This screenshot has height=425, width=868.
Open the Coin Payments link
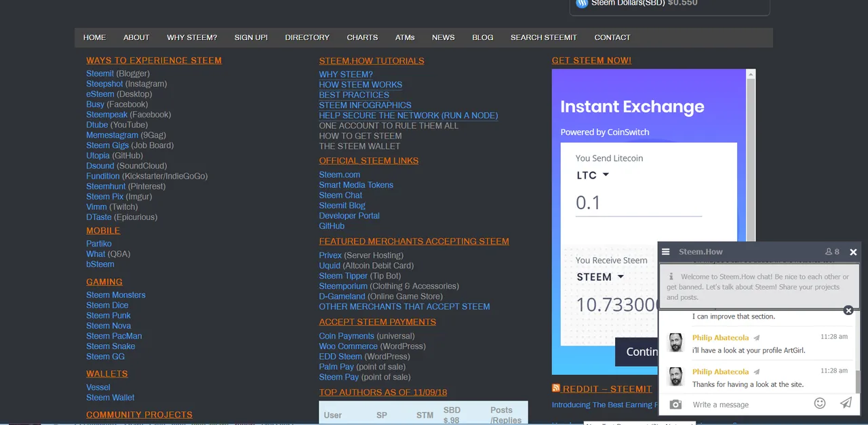click(347, 336)
